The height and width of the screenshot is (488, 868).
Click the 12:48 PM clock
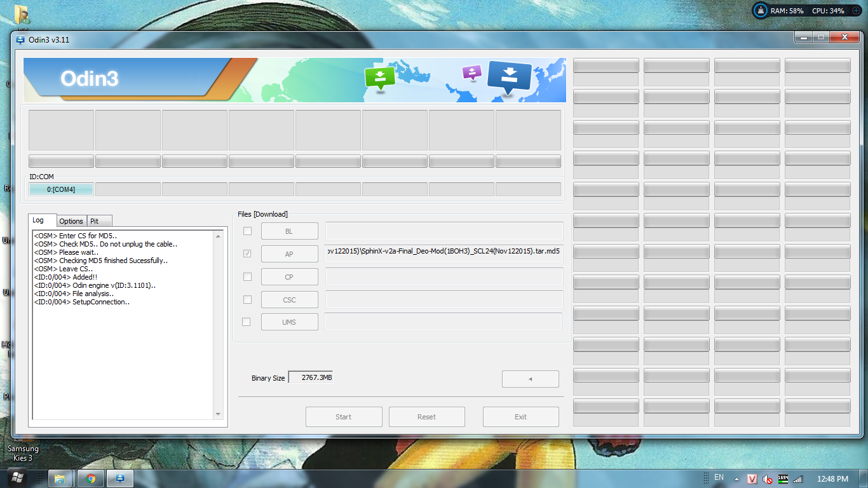832,479
